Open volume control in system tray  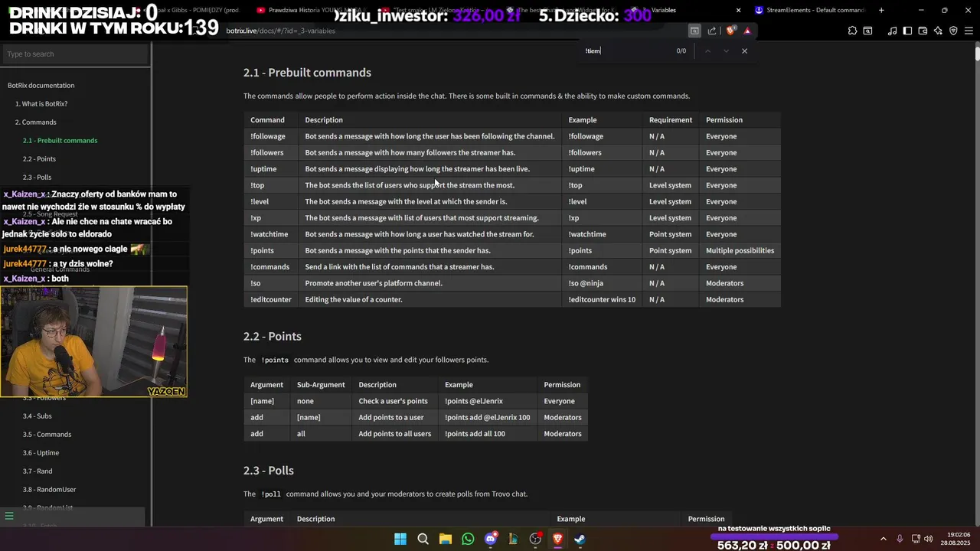[x=929, y=539]
